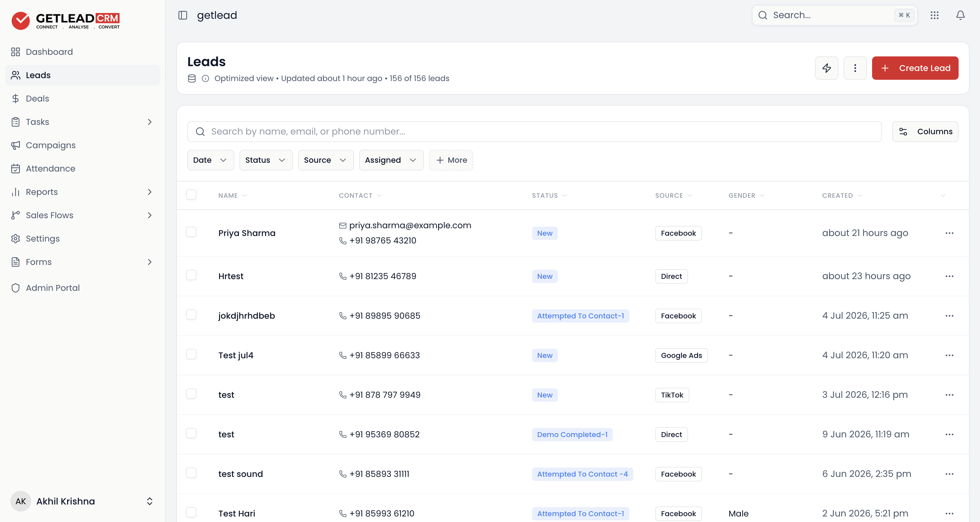Open the apps grid icon

coord(934,15)
